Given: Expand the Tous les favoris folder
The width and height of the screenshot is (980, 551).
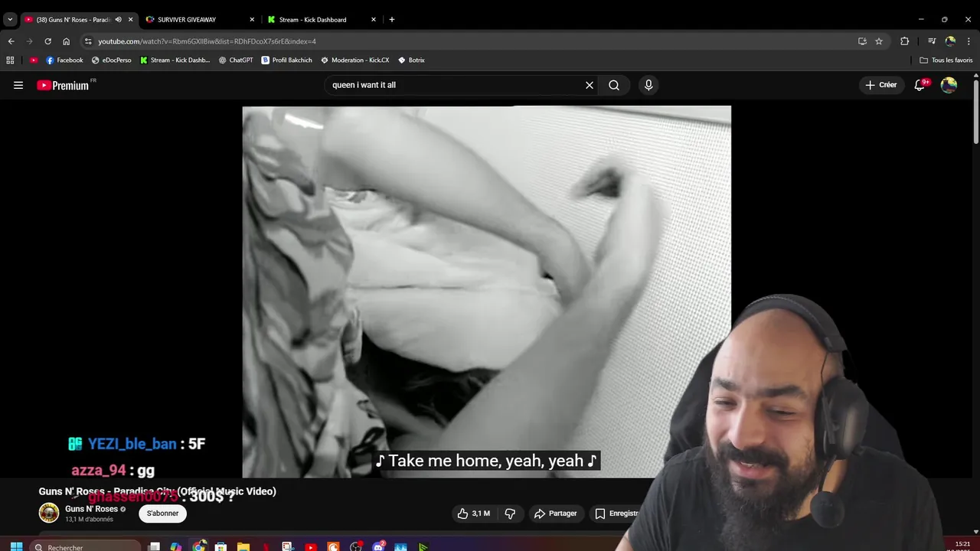Looking at the screenshot, I should (946, 60).
